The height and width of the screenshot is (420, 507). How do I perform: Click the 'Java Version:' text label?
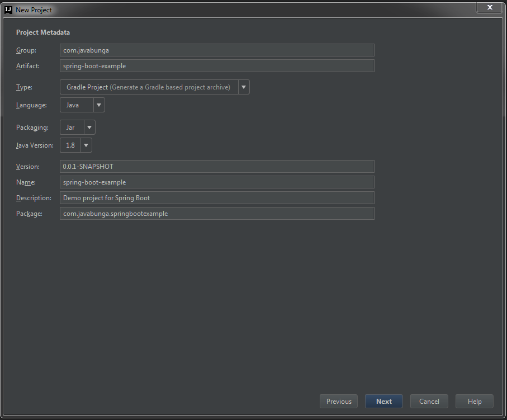coord(35,145)
